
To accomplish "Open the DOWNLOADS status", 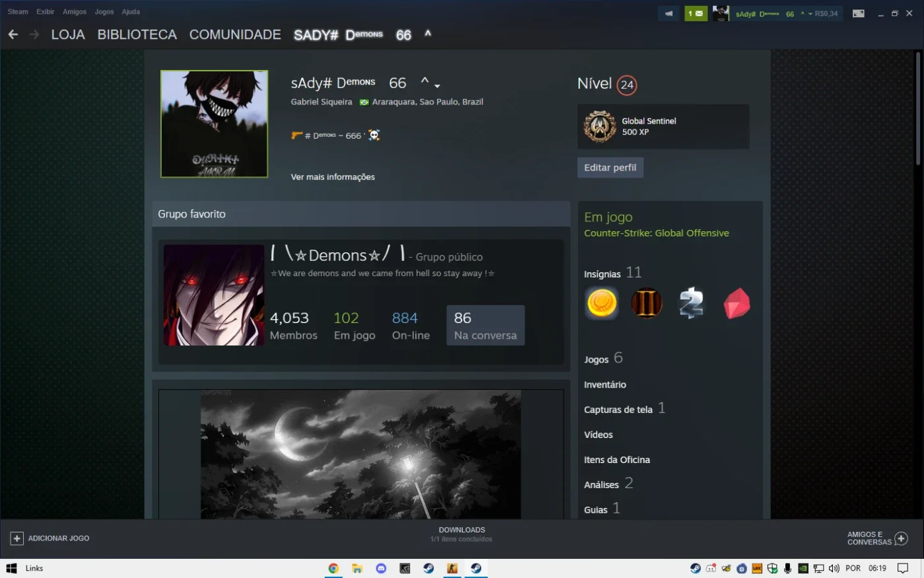I will [x=462, y=534].
